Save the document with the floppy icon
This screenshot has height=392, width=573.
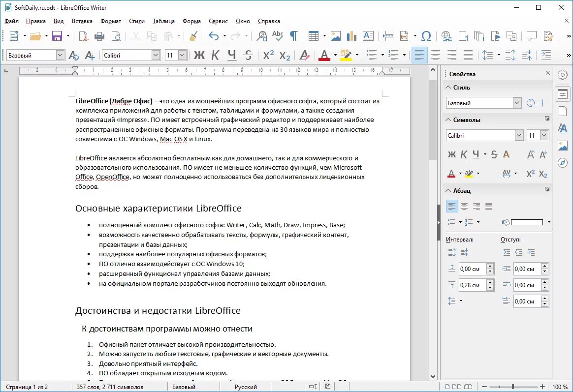coord(58,36)
